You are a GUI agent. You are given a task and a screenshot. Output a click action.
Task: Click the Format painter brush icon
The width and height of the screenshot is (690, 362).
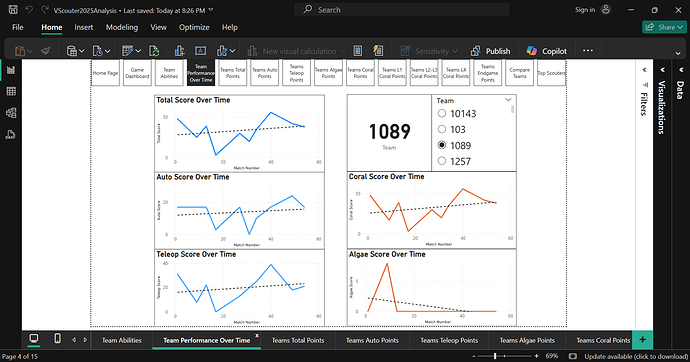click(x=45, y=51)
